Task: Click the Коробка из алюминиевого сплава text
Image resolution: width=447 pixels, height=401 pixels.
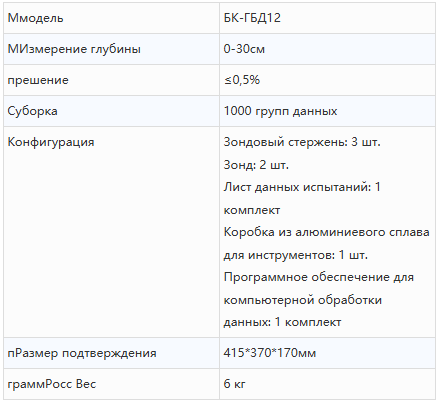Action: (326, 232)
